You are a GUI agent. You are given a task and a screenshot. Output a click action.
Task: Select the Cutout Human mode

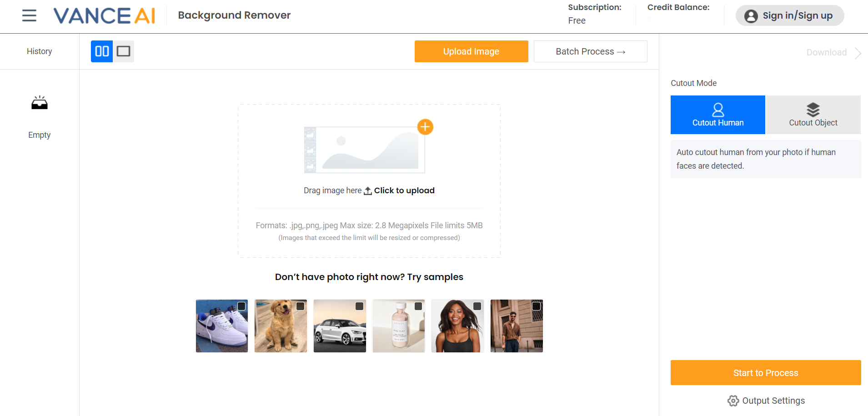click(717, 115)
